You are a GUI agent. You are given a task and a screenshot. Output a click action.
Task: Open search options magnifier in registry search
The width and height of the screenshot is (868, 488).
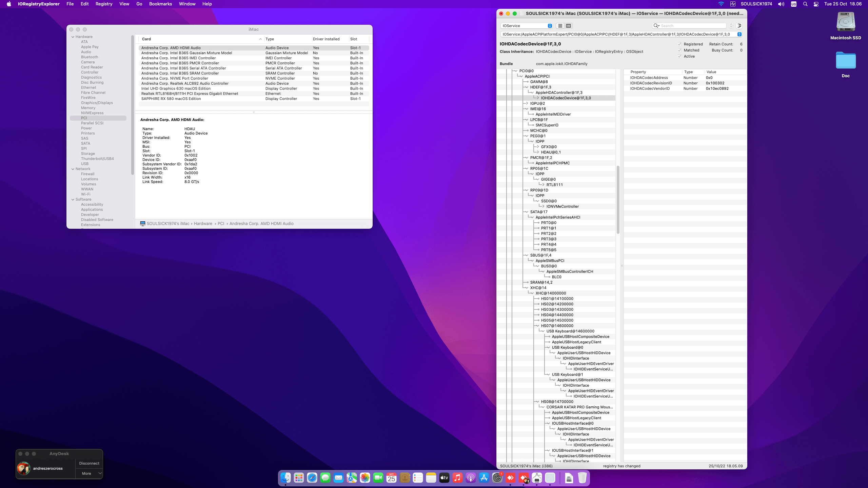[x=656, y=26]
